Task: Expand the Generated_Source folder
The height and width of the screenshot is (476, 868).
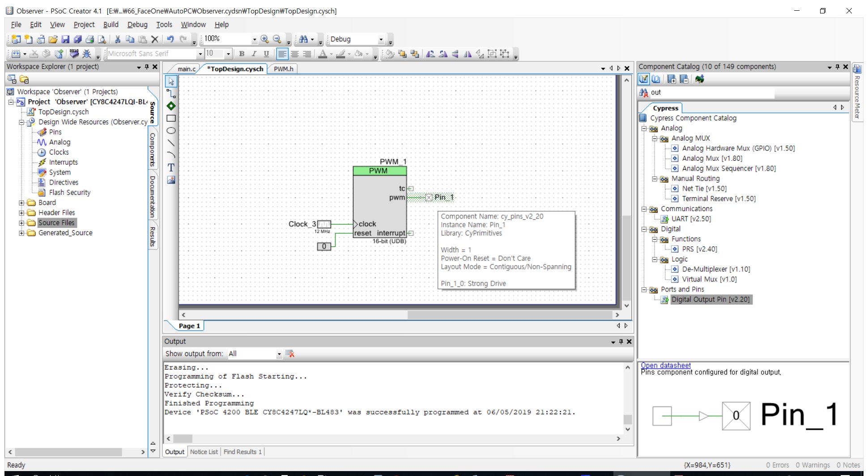Action: (x=21, y=233)
